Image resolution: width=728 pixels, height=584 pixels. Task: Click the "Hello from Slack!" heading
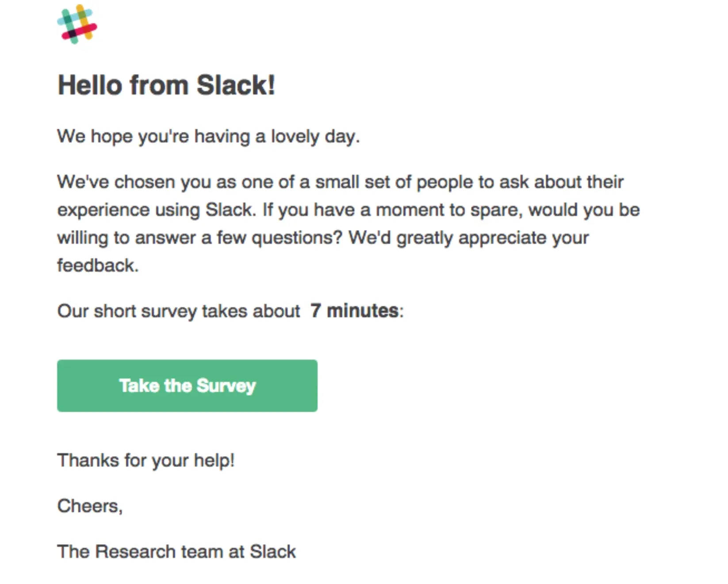pyautogui.click(x=166, y=85)
